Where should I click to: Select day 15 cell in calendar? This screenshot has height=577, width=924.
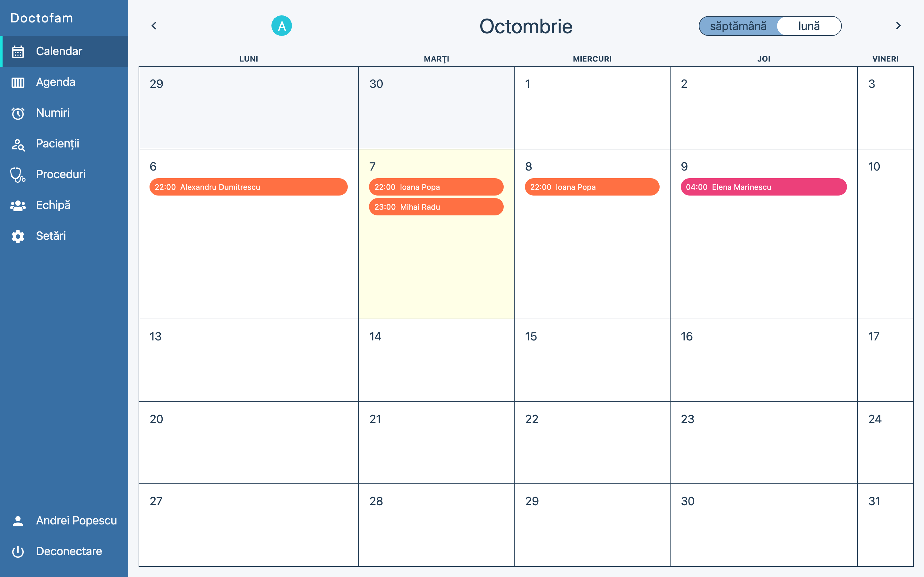tap(592, 360)
